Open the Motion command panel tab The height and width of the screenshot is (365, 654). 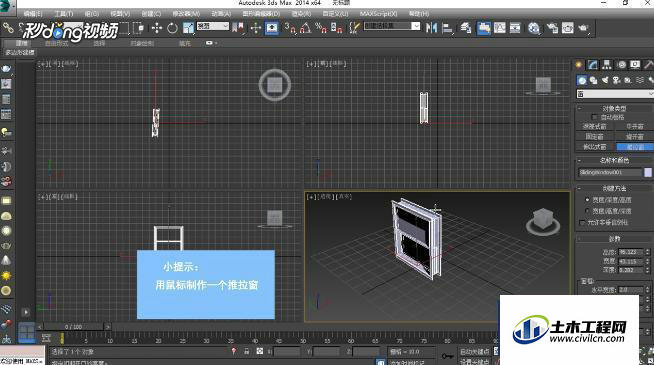(621, 65)
